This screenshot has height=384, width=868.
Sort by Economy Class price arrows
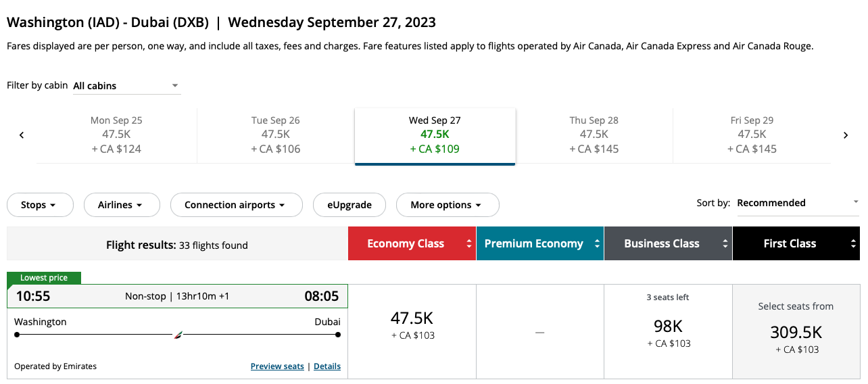469,243
